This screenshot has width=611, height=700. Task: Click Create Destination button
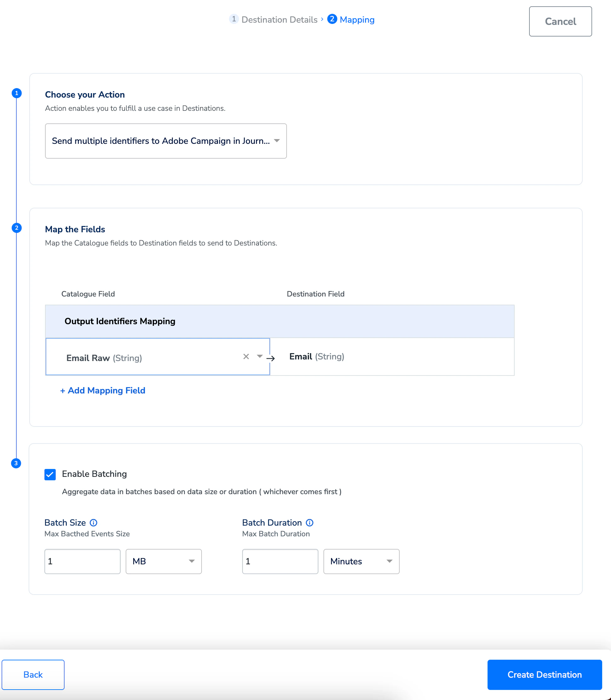(545, 675)
